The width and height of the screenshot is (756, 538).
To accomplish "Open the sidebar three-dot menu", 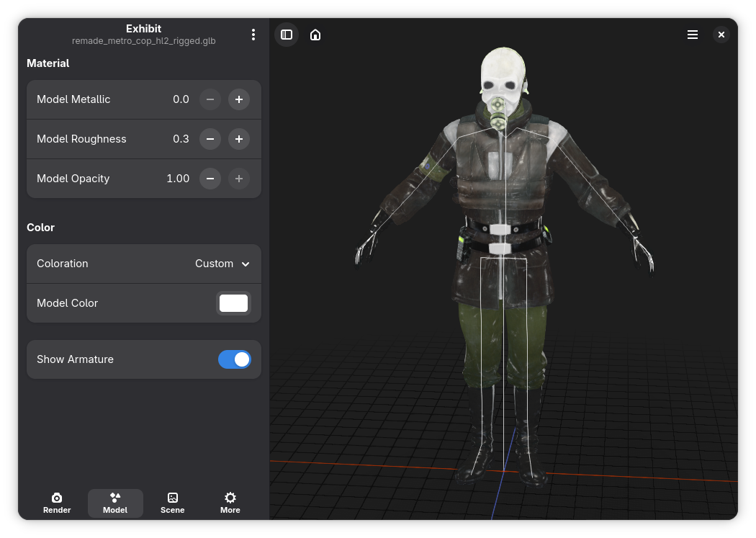I will click(x=253, y=35).
